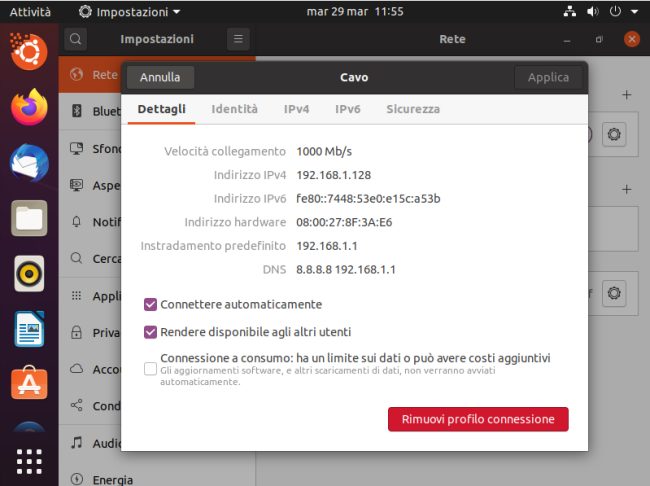Launch Firefox from the dock
Viewport: 650px width, 486px height.
click(29, 107)
